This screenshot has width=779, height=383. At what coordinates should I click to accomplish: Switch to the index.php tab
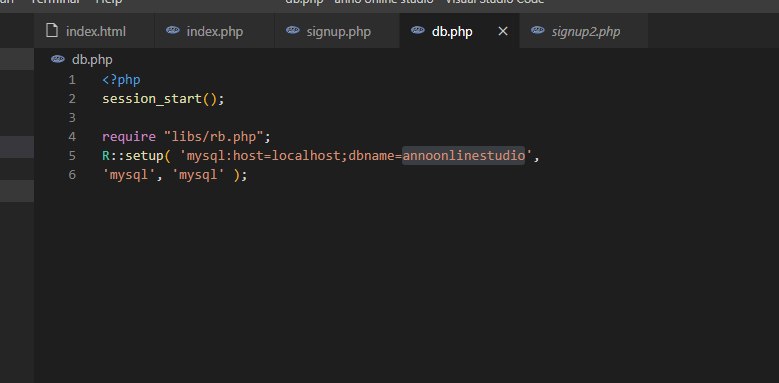pyautogui.click(x=214, y=31)
